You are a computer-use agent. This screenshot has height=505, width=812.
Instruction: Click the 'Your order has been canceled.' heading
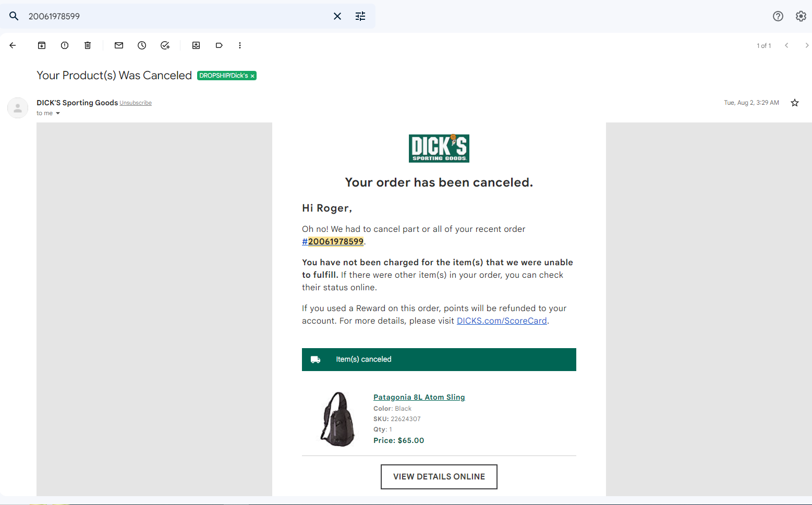(439, 182)
